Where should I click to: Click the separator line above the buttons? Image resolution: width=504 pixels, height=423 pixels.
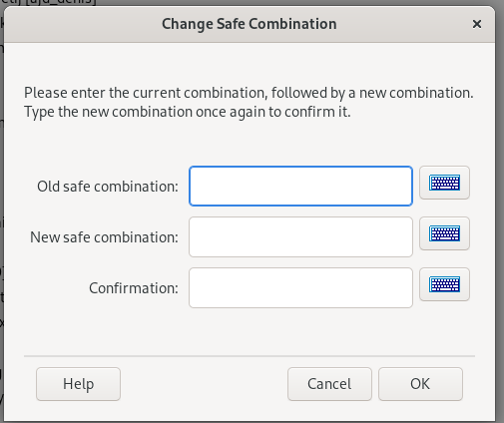pyautogui.click(x=250, y=356)
